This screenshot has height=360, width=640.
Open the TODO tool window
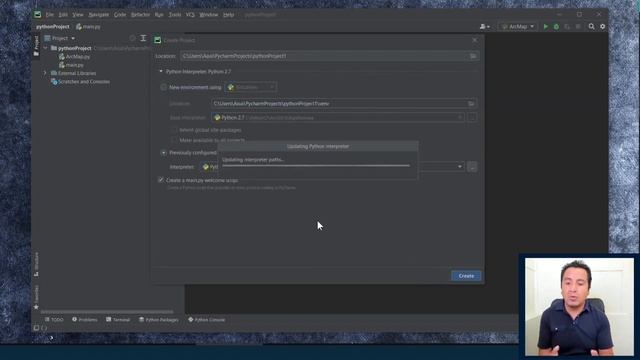[54, 320]
